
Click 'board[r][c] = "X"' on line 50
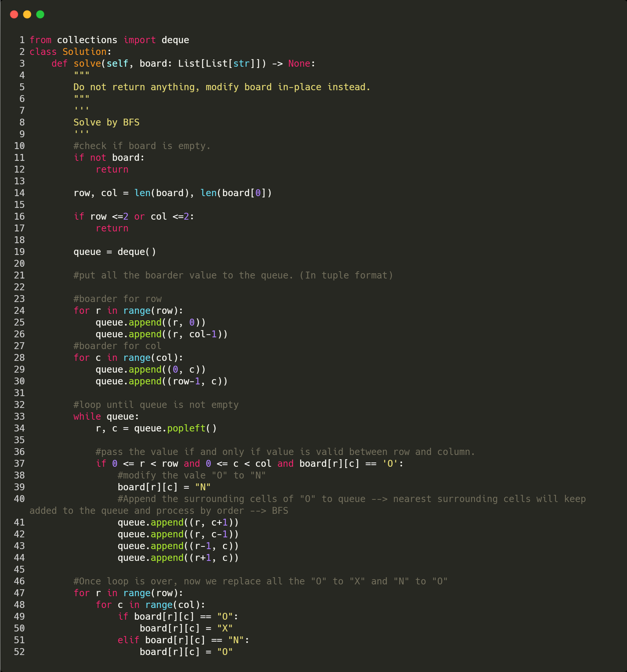coord(186,629)
